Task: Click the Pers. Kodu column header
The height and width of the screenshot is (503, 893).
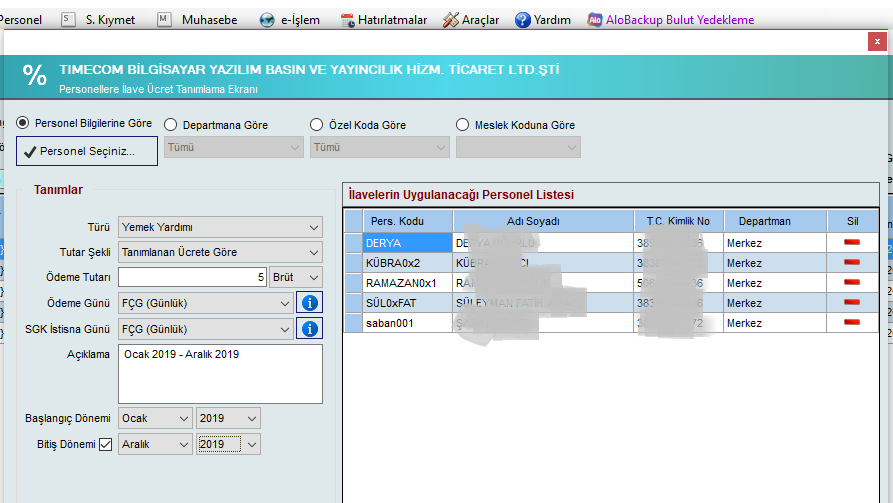Action: click(408, 221)
